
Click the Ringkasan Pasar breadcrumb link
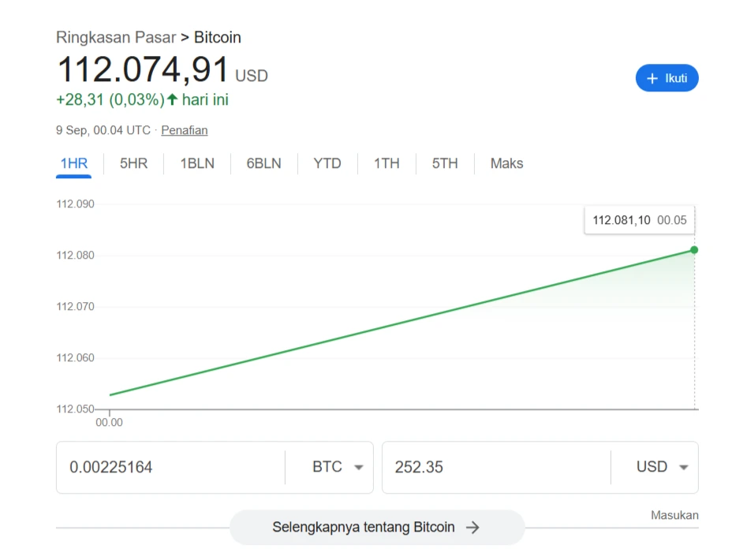point(116,37)
